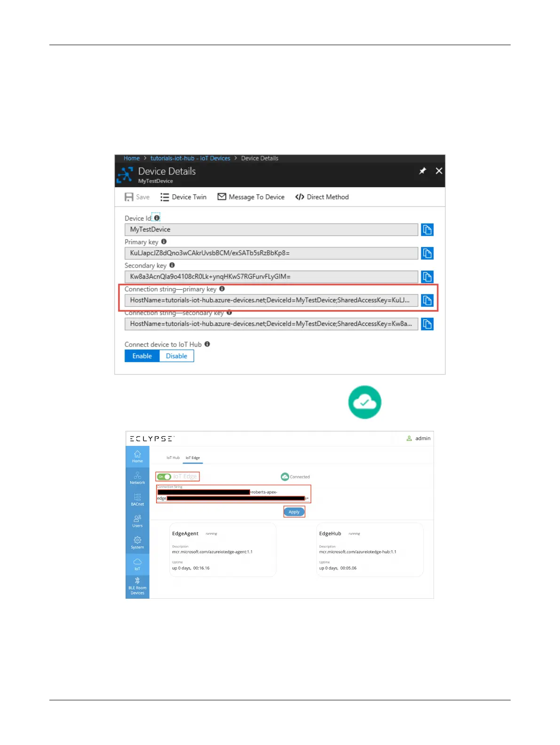Open BLE Room Devices in sidebar

tap(137, 587)
